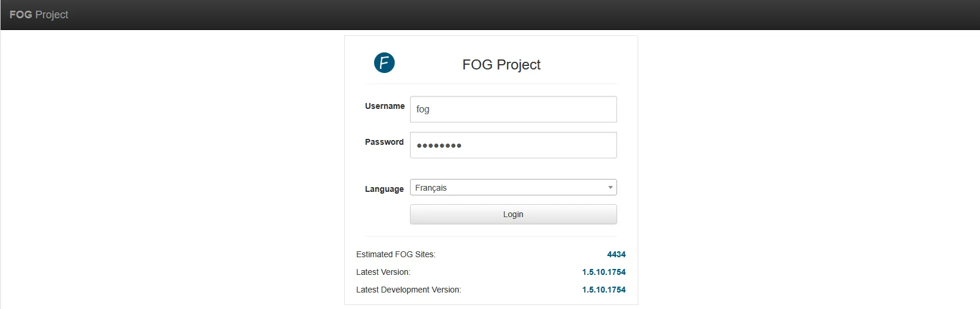Open the FOG Project navbar brand link

pos(39,15)
